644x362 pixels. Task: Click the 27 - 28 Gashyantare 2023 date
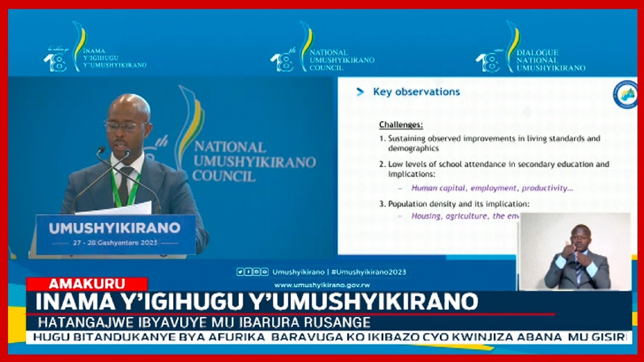point(115,243)
